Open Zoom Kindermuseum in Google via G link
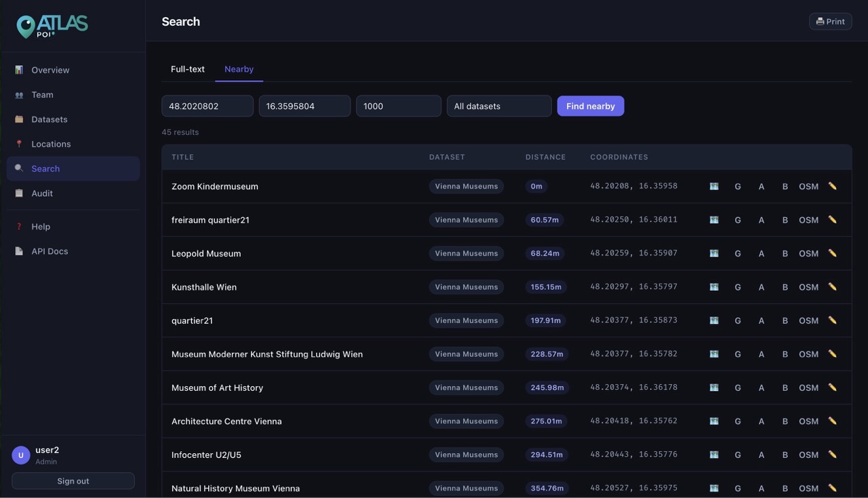 pyautogui.click(x=738, y=186)
